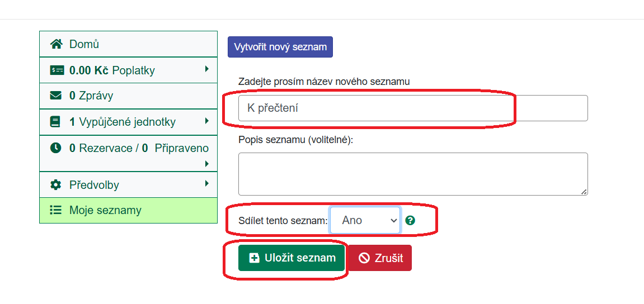Click the money icon beside Poplatky

[x=57, y=70]
